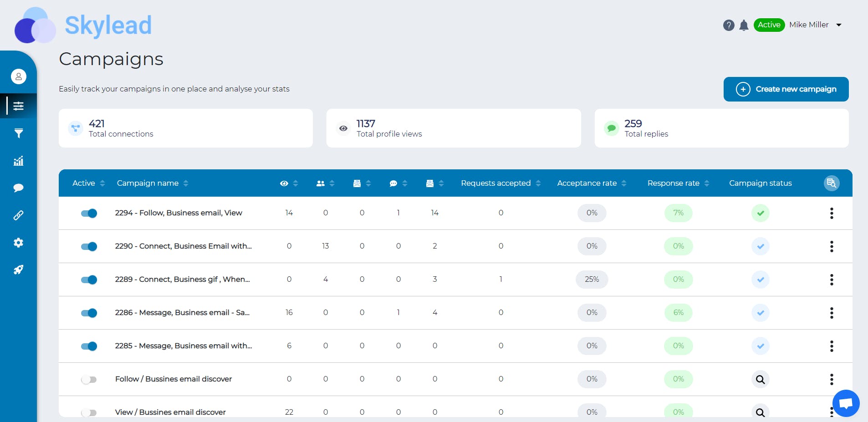Open campaign 2289 - Connect, Business gif
Viewport: 868px width, 422px height.
point(182,280)
